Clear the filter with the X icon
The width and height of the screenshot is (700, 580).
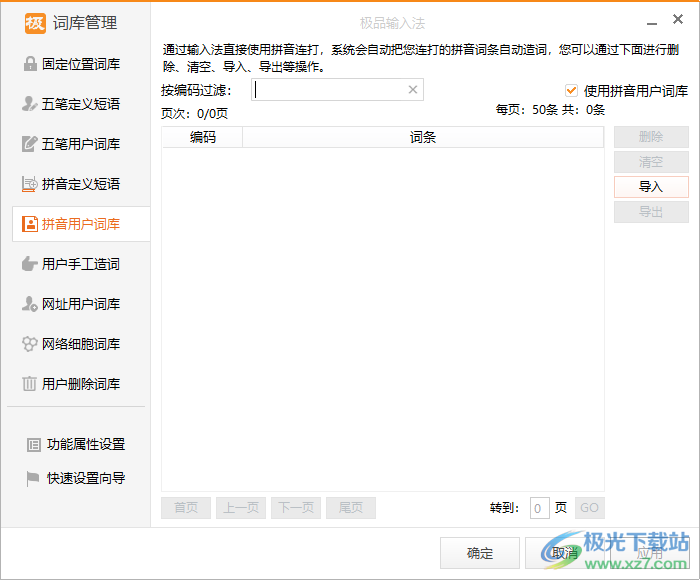(413, 90)
